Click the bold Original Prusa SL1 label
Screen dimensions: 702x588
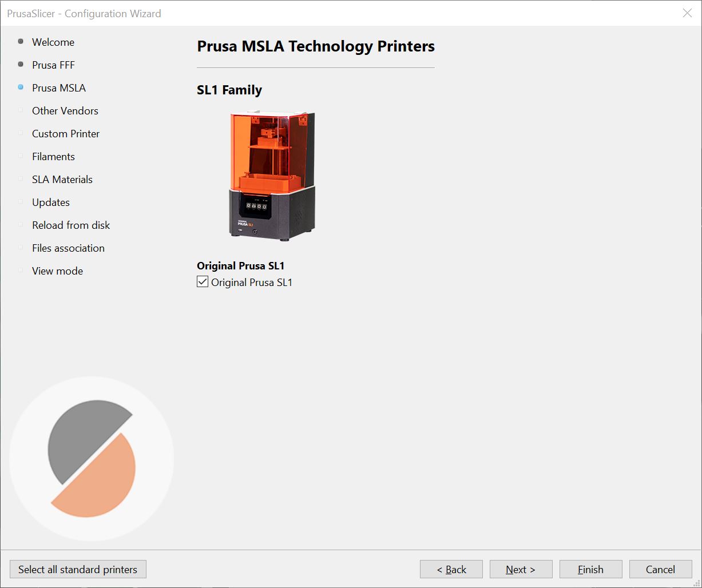[240, 266]
